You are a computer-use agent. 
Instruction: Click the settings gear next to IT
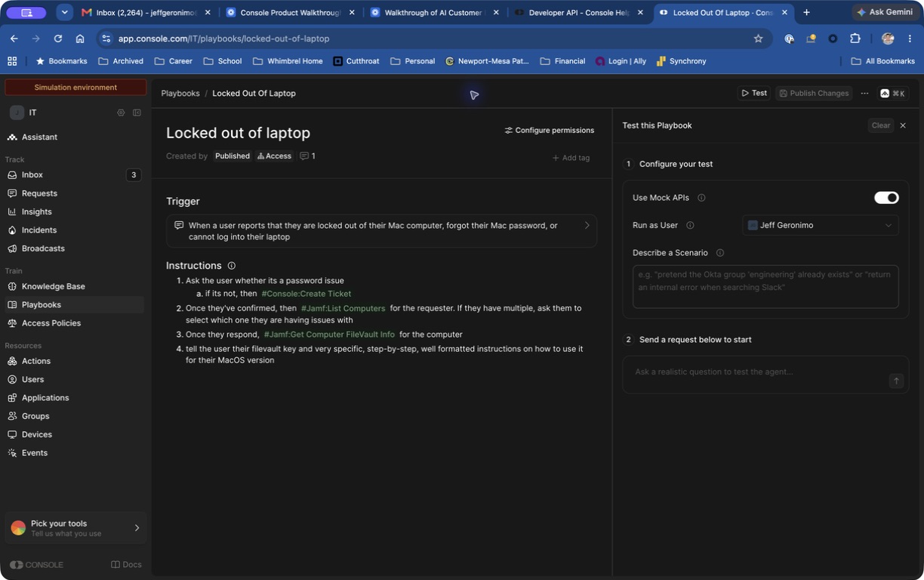pos(121,113)
